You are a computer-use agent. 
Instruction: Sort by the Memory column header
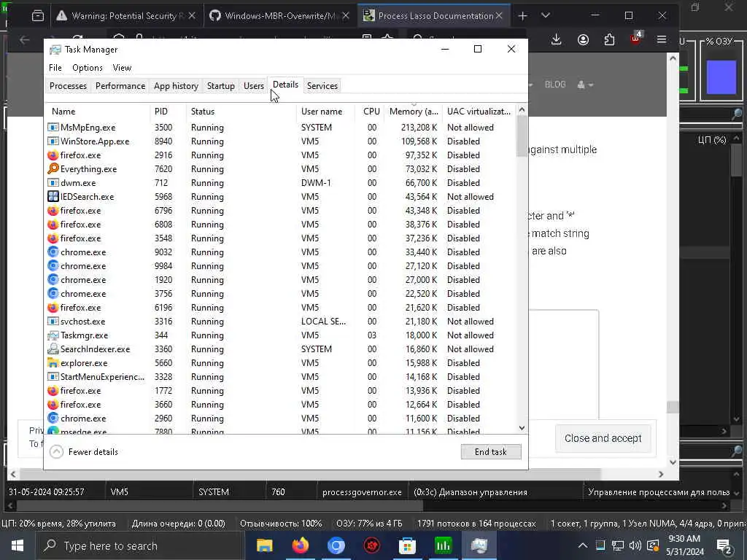[413, 112]
